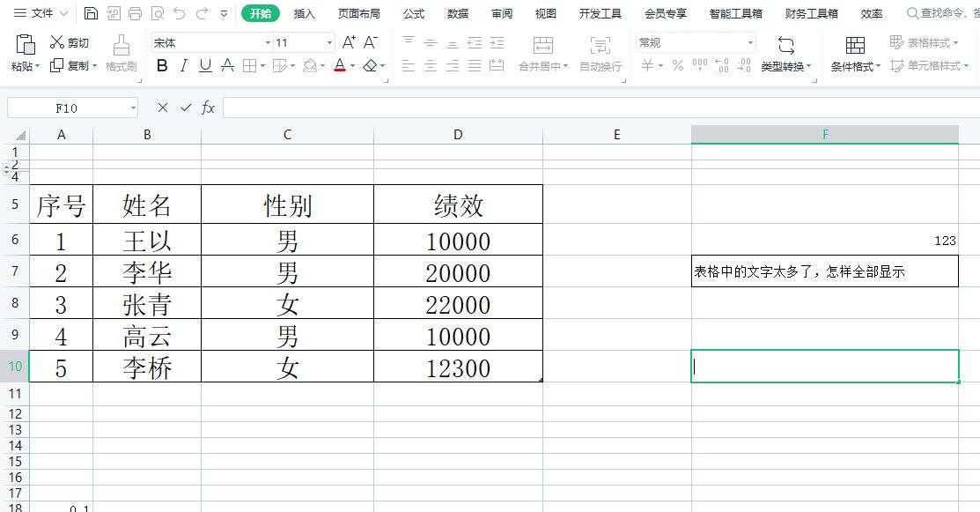The height and width of the screenshot is (512, 980).
Task: Apply the red Font color A icon
Action: tap(340, 65)
